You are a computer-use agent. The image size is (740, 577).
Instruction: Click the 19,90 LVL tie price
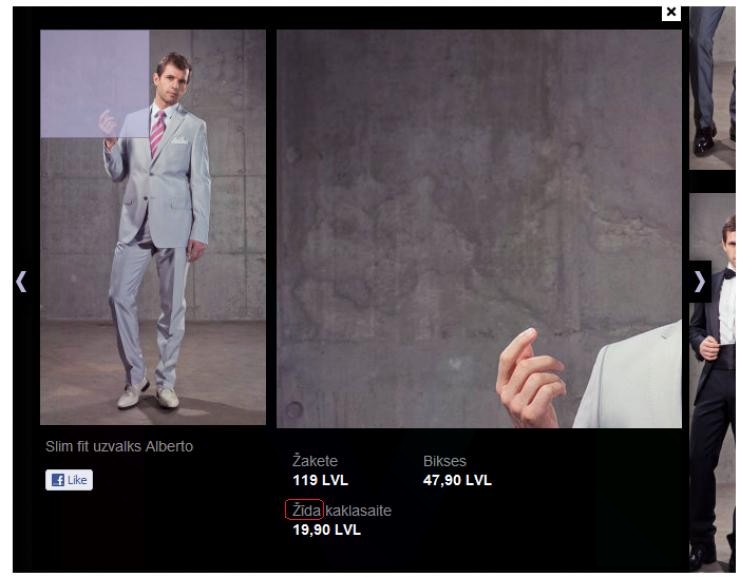click(x=327, y=530)
